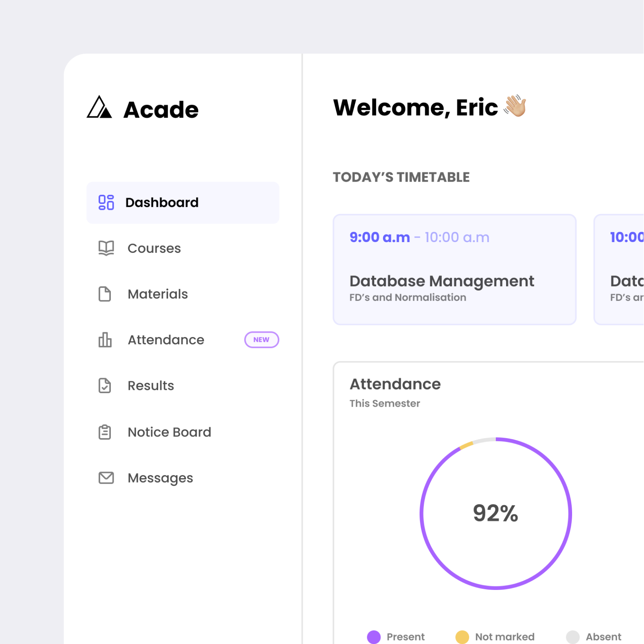Navigate to the Notice Board page

click(169, 432)
